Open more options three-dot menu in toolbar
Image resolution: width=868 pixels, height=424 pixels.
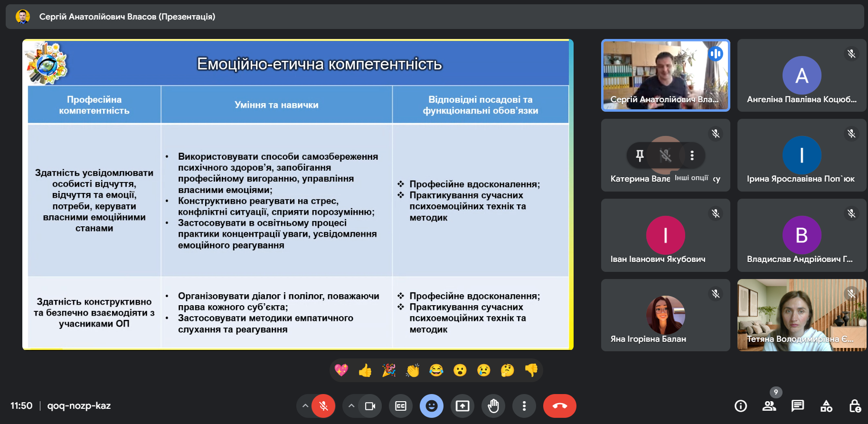point(524,406)
